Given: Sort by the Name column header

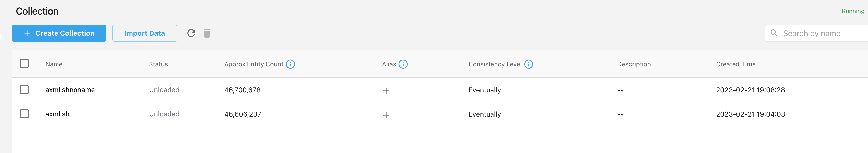Looking at the screenshot, I should (x=54, y=64).
